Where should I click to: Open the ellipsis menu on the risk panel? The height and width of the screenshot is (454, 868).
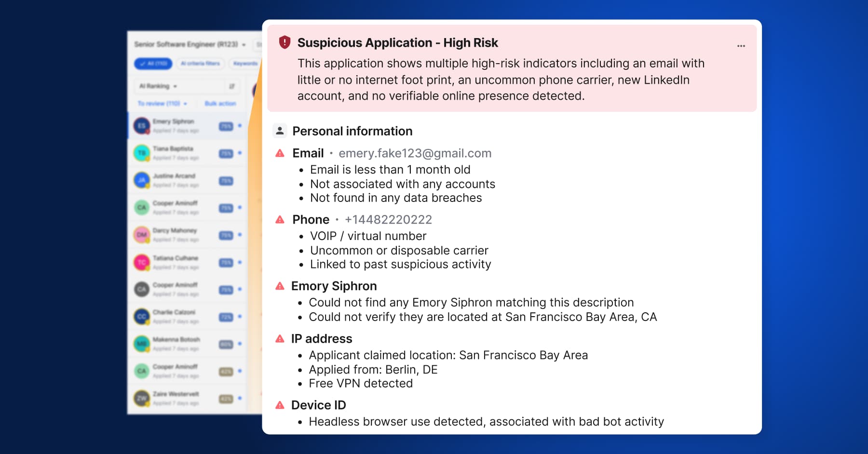click(741, 45)
